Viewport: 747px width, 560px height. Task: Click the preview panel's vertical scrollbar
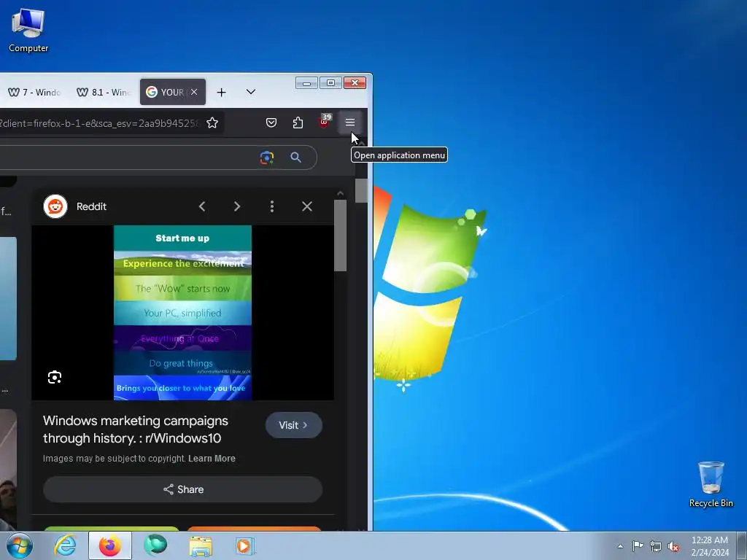(340, 236)
